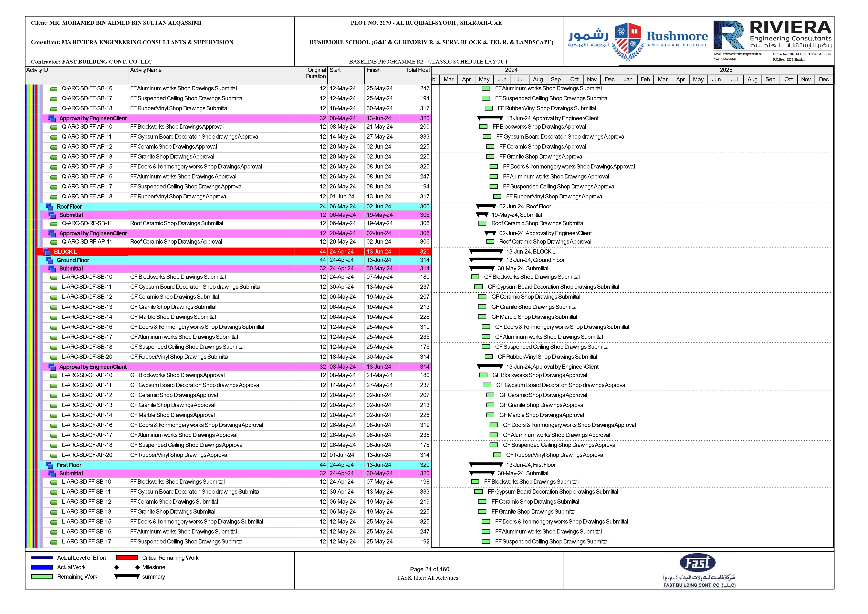The width and height of the screenshot is (868, 614).
Task: Click the activity icon beside Q-ARC-SD-FF-SB-18
Action: pyautogui.click(x=54, y=109)
